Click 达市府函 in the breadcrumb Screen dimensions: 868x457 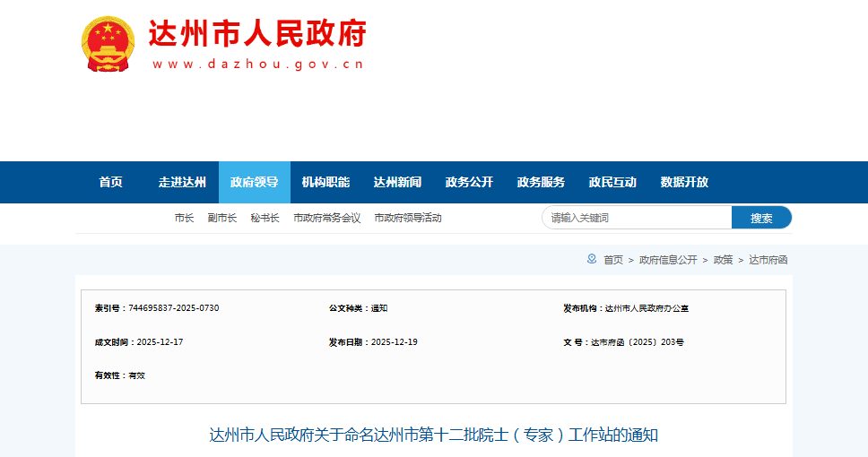click(768, 260)
